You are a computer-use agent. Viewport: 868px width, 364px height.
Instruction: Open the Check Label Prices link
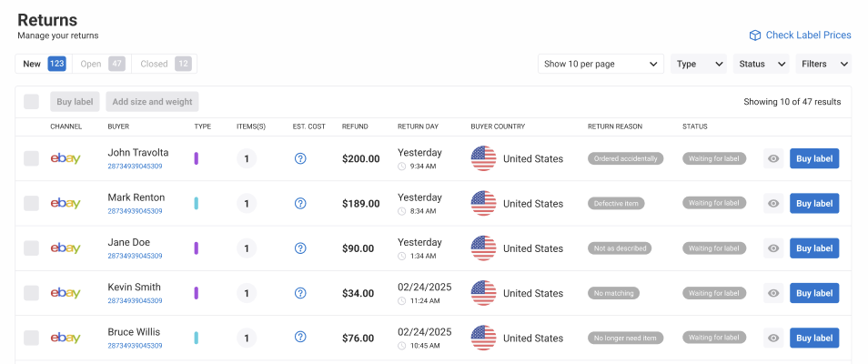[808, 35]
